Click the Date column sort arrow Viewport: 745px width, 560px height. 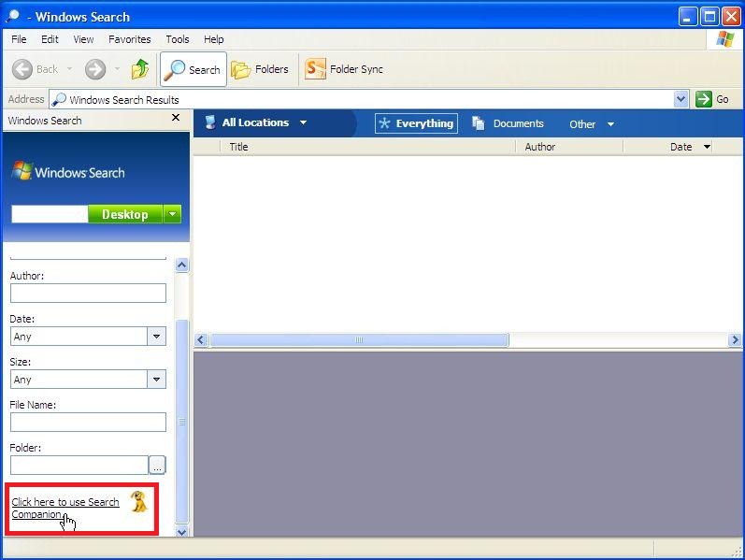coord(707,147)
